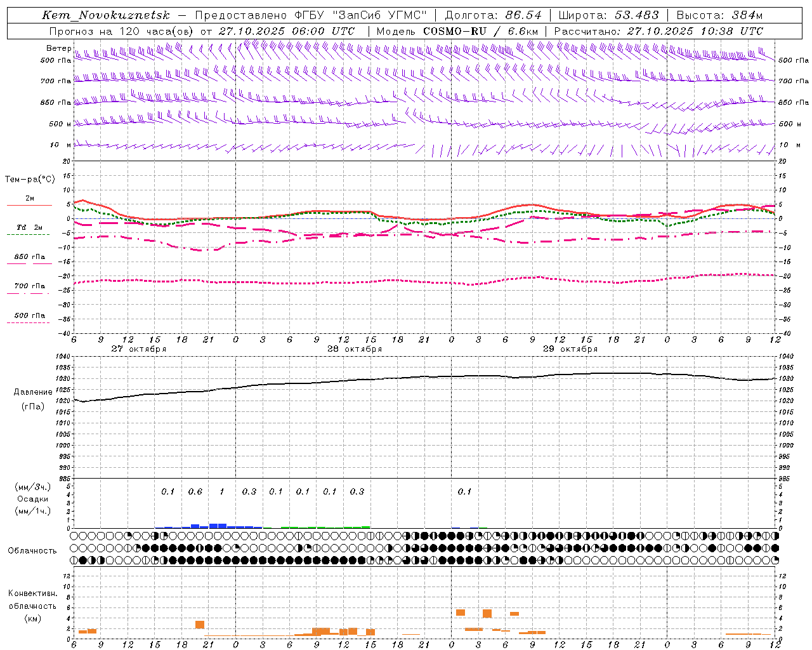This screenshot has width=812, height=650.
Task: Click the 0.6 three-hour precipitation value
Action: click(195, 492)
